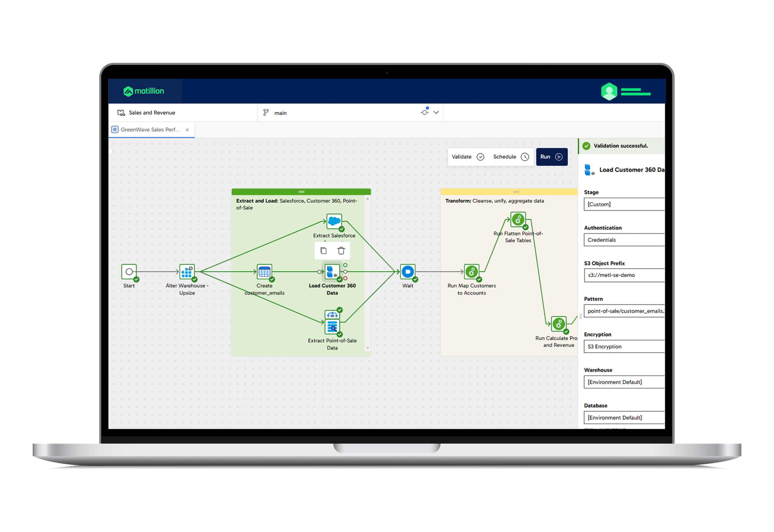
Task: Expand the main branch dropdown
Action: click(x=436, y=113)
